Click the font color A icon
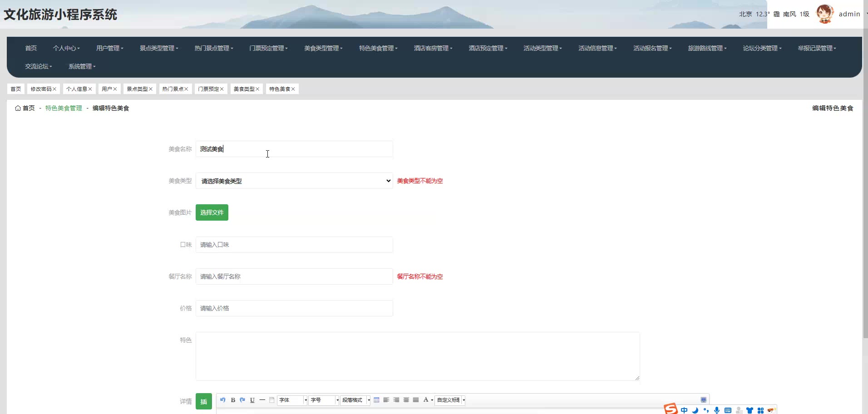This screenshot has width=868, height=414. tap(426, 400)
